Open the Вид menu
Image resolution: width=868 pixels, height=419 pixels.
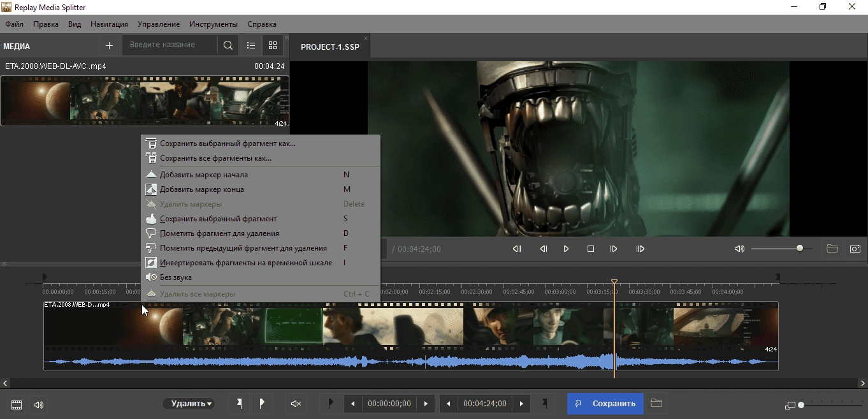point(75,24)
